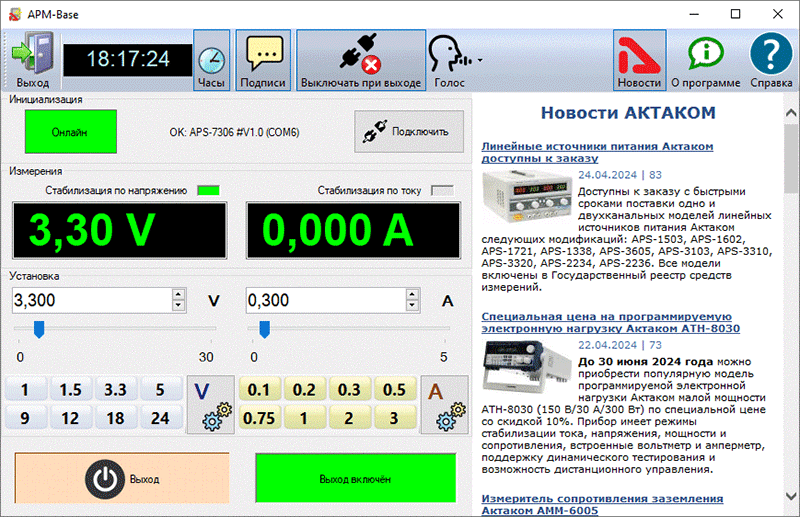Minimize the APM-Base window
This screenshot has width=800, height=517.
coord(694,14)
